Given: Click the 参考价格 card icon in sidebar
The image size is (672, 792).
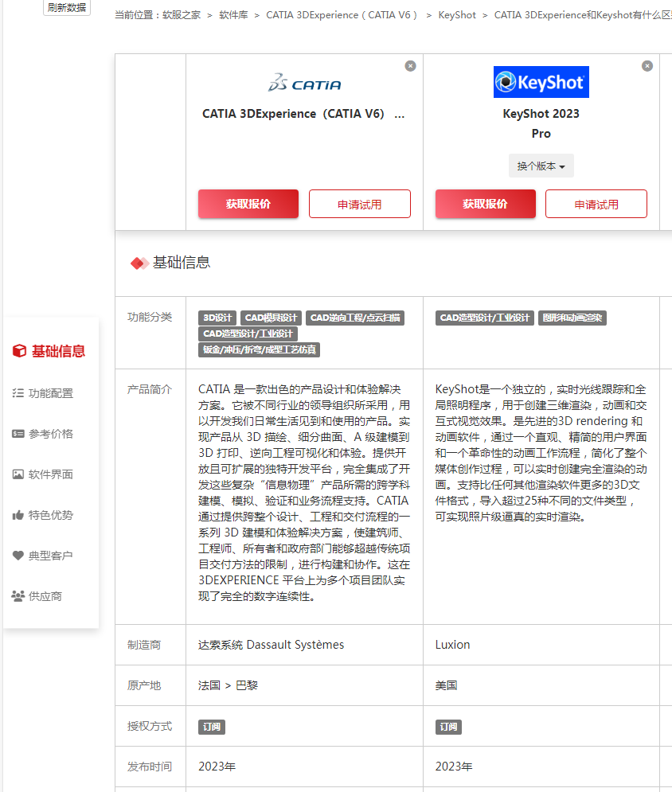Looking at the screenshot, I should [18, 433].
